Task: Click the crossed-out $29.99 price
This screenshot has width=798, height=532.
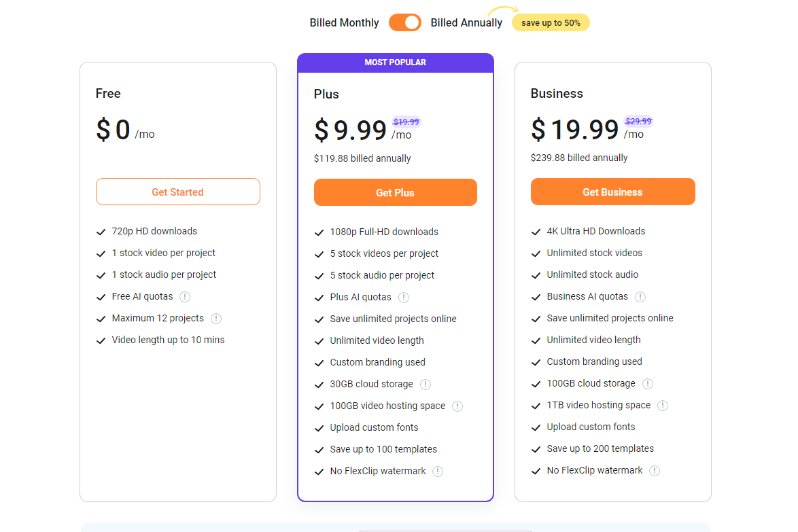Action: coord(638,120)
